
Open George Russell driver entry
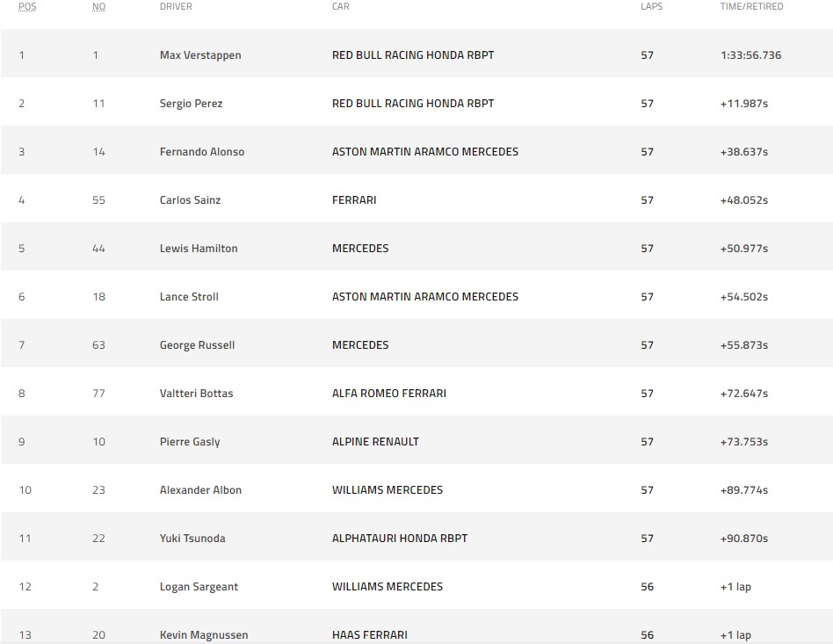pos(197,345)
